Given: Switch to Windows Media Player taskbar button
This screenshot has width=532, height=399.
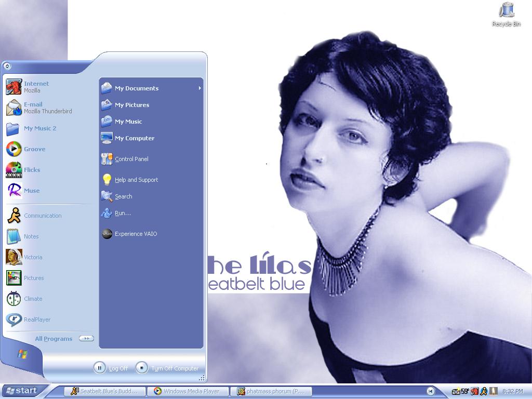Looking at the screenshot, I should pyautogui.click(x=188, y=391).
